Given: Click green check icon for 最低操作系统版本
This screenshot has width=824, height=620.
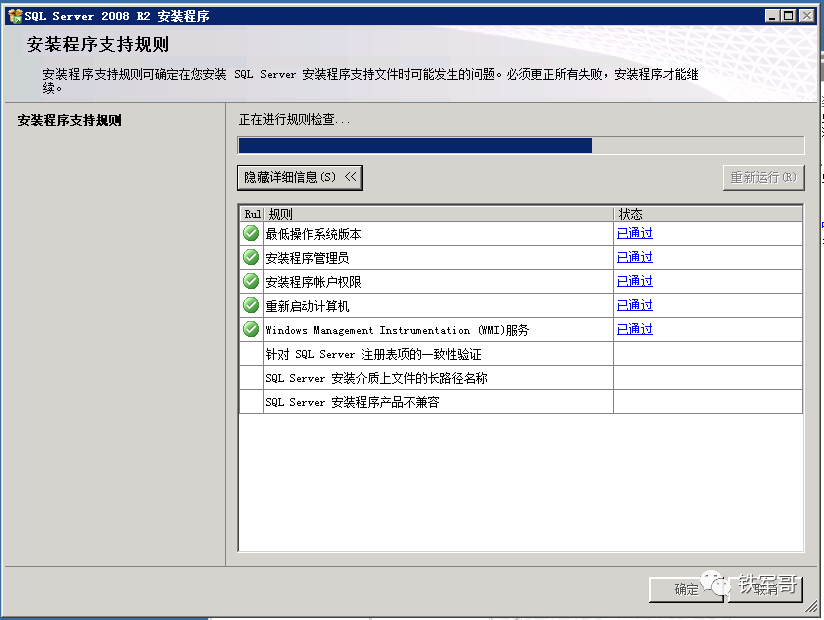Looking at the screenshot, I should click(x=251, y=233).
